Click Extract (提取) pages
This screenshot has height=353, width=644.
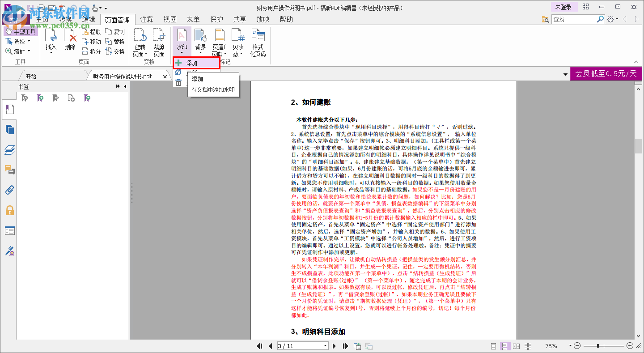pos(91,32)
